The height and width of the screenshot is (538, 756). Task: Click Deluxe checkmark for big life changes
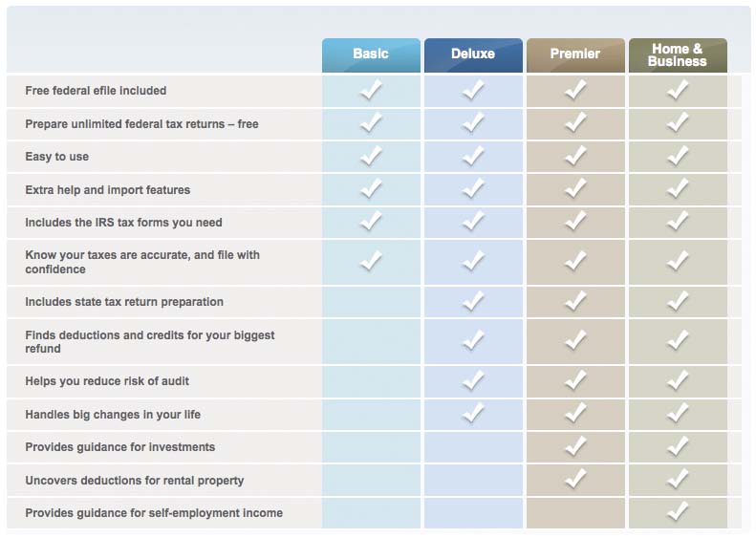(473, 414)
